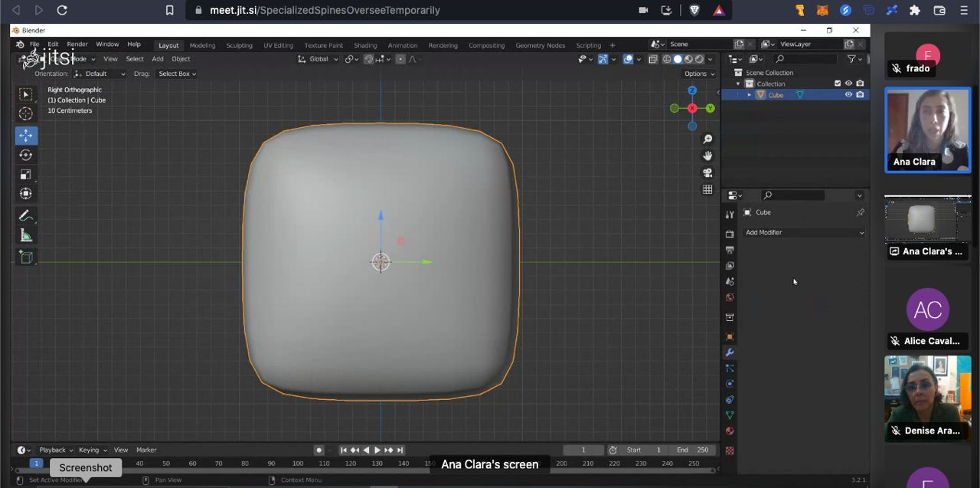
Task: Open the Global transform orientation dropdown
Action: click(x=318, y=59)
